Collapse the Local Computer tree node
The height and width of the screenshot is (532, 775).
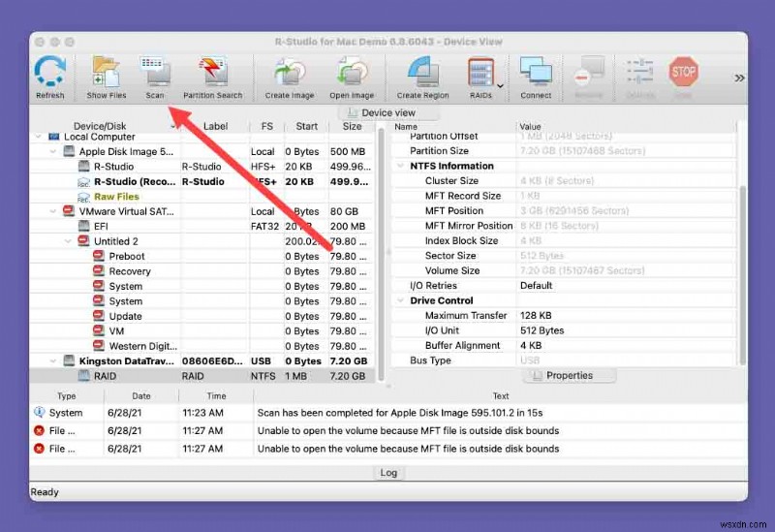[39, 137]
